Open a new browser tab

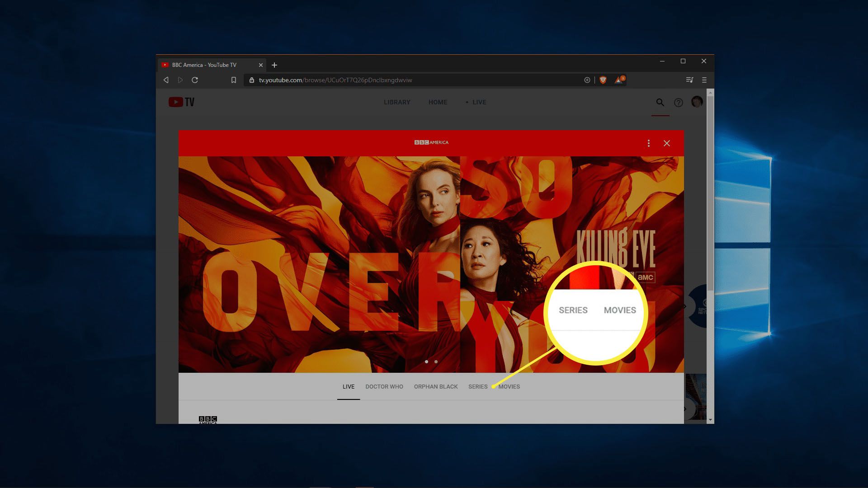(x=274, y=65)
